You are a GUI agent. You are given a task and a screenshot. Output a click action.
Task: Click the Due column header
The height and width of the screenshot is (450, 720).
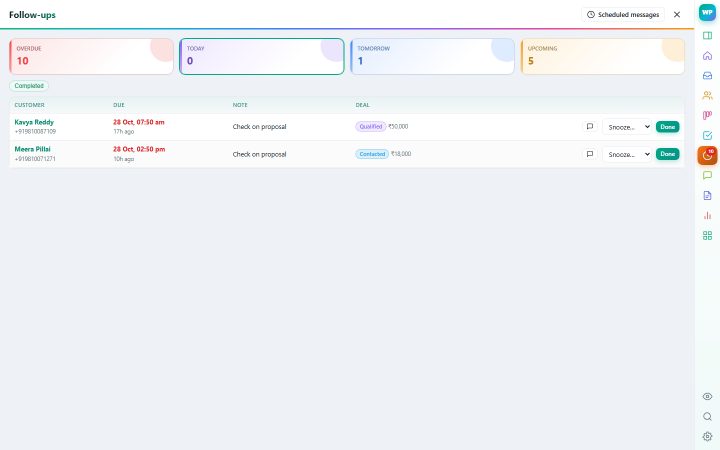point(119,105)
